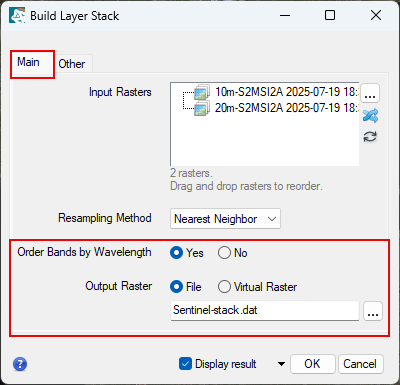This screenshot has height=385, width=400.
Task: Browse output file location with ellipsis button
Action: tap(373, 311)
